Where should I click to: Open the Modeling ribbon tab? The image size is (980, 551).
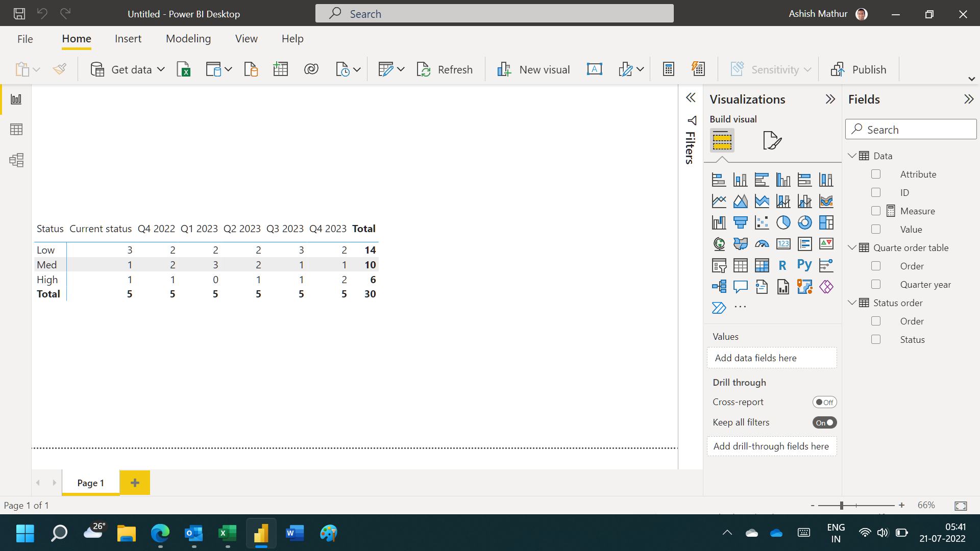188,39
